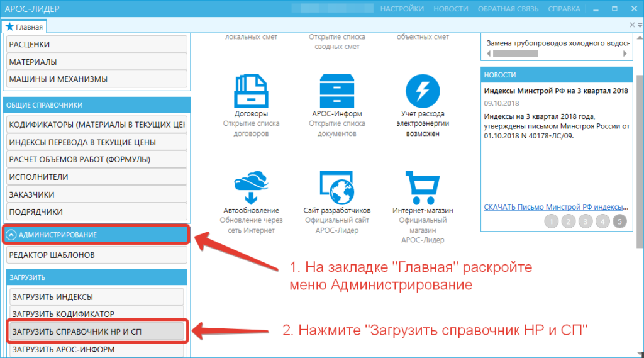Open the РАСЦЕНКИ reference
The image size is (644, 358).
coord(96,45)
